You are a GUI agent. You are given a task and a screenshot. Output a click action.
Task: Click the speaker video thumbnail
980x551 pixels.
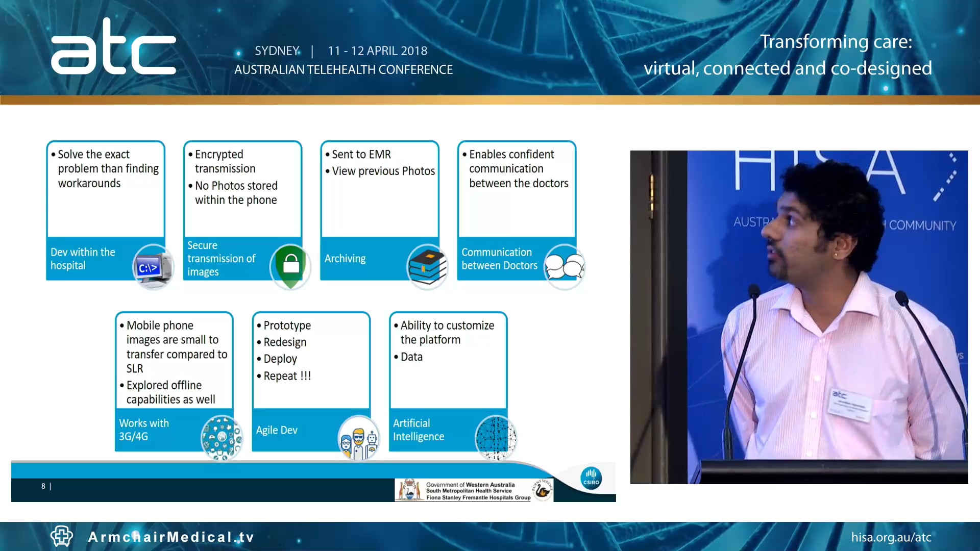[799, 317]
